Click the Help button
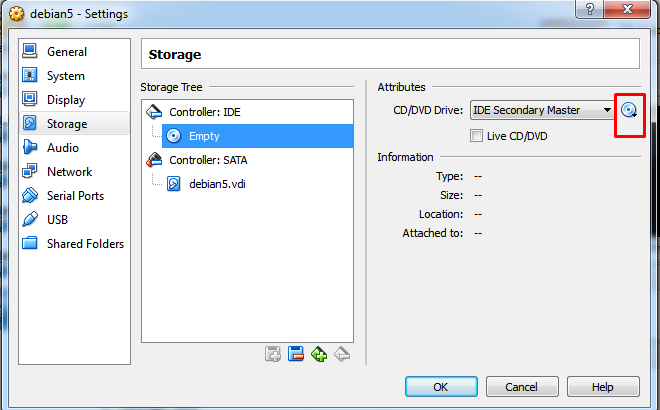Viewport: 660px width, 410px height. [x=602, y=387]
